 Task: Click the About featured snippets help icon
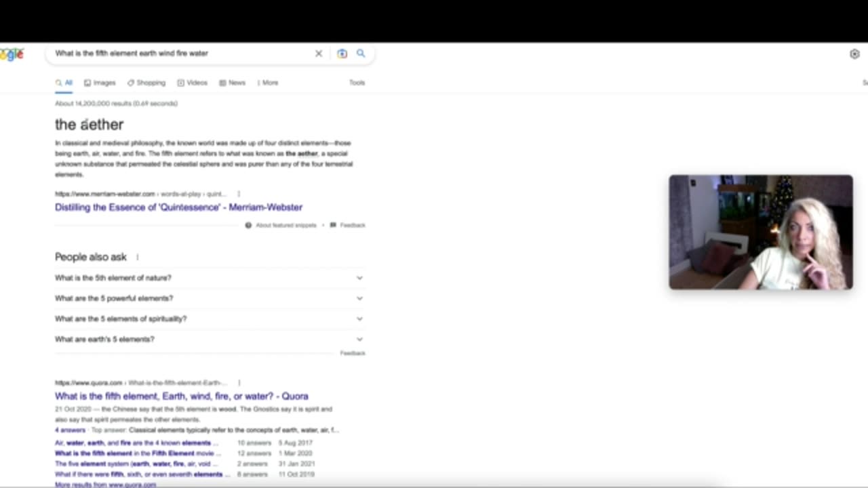[x=248, y=225]
